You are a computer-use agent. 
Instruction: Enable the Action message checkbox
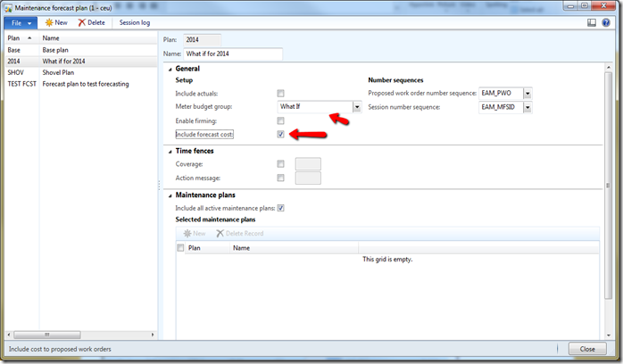click(x=280, y=178)
